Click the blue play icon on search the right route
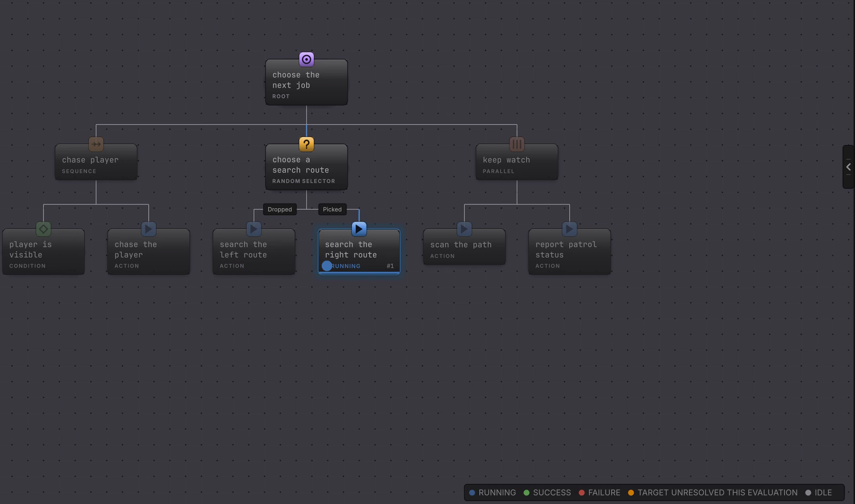 point(359,229)
